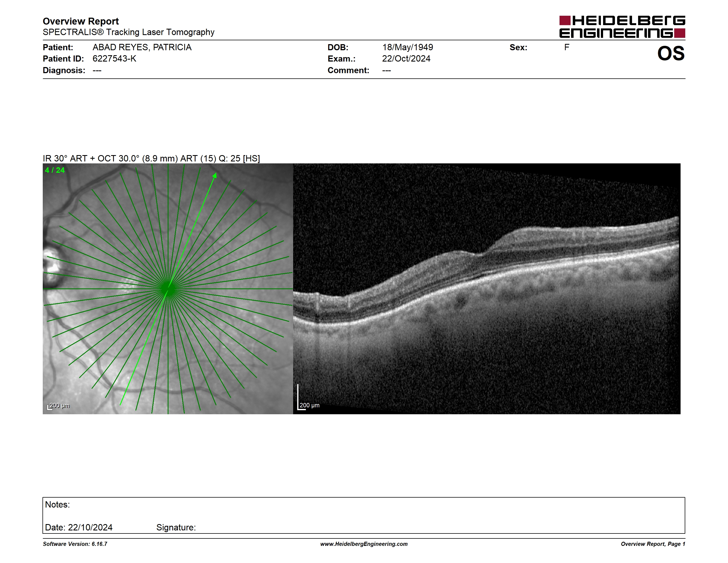This screenshot has height=563, width=728.
Task: Click 'Software Version: 6.16.7' footer
Action: coord(75,544)
